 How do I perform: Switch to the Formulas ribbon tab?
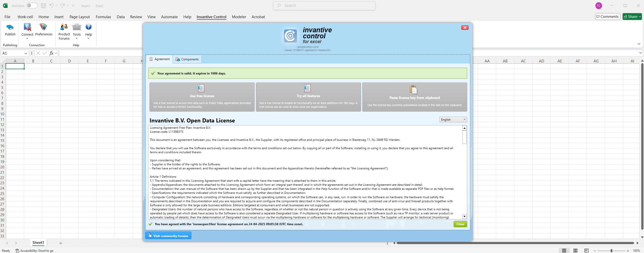pyautogui.click(x=103, y=17)
